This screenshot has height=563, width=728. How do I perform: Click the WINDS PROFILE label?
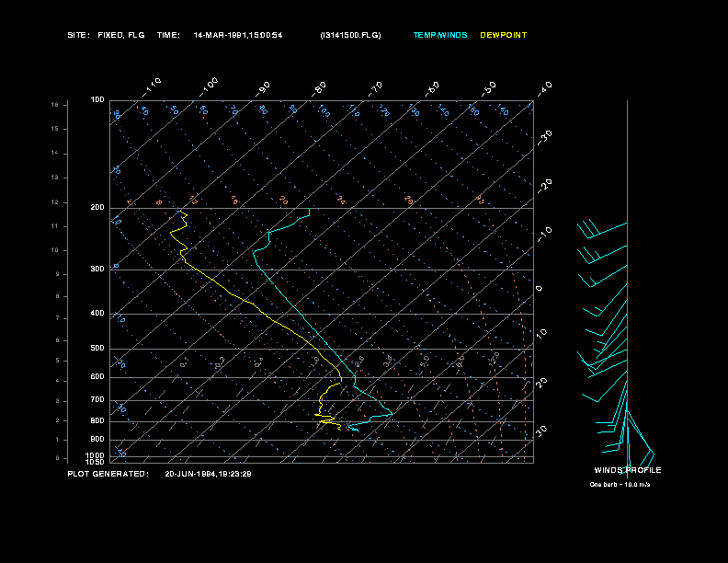click(627, 470)
